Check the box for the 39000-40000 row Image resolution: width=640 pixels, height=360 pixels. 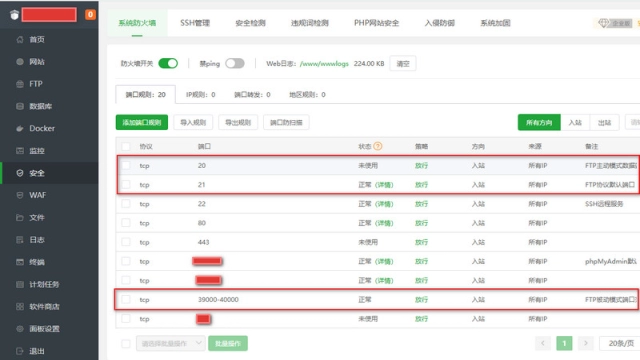(126, 300)
